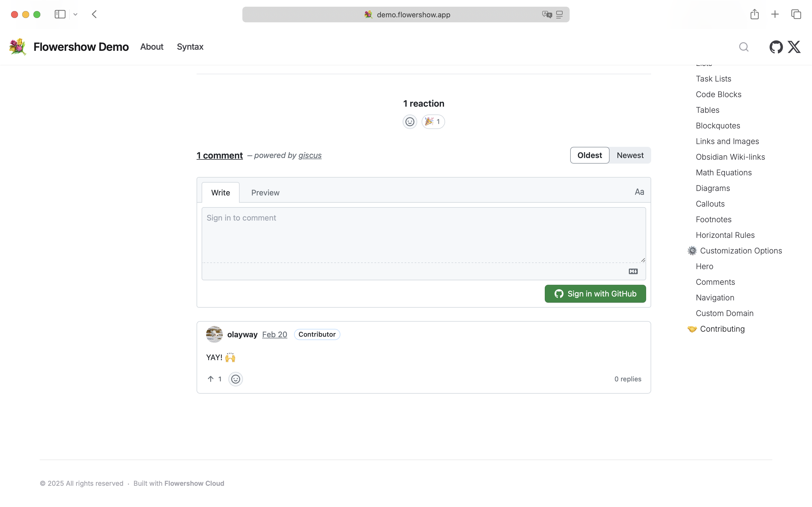Click the Safari share icon
The image size is (812, 507).
tap(754, 15)
